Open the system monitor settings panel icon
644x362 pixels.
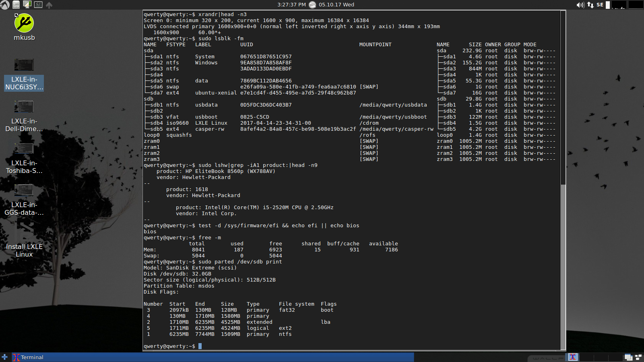click(x=27, y=5)
